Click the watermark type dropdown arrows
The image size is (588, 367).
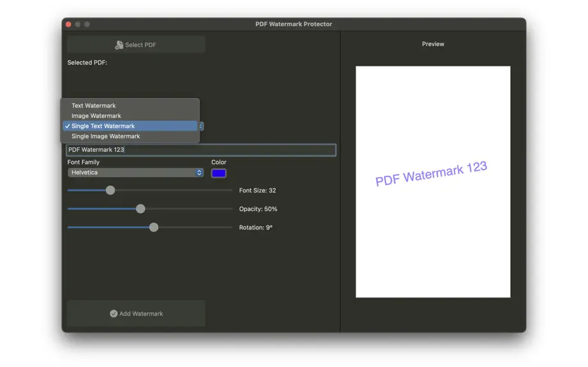tap(202, 126)
